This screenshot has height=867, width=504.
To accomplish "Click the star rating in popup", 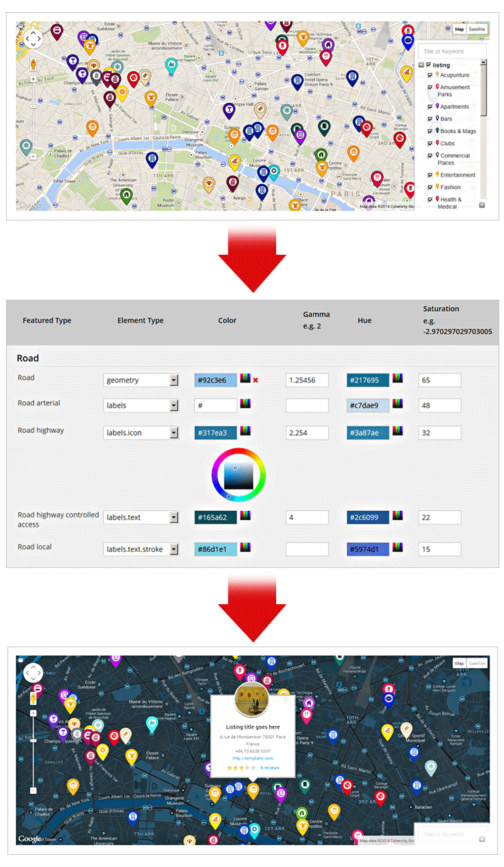I will (241, 768).
